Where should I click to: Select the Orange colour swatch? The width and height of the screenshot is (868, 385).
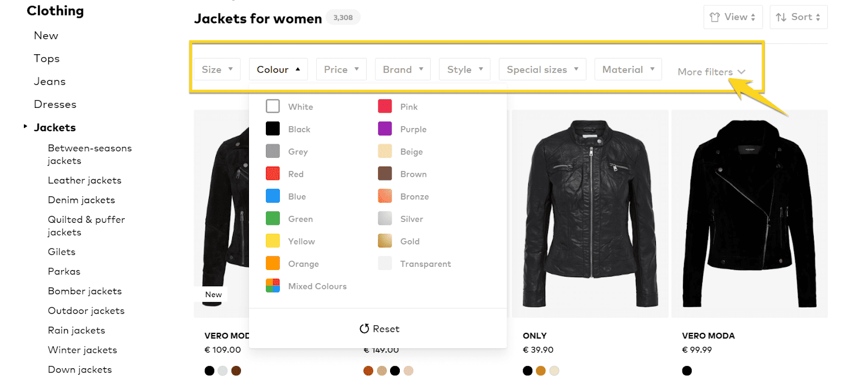click(x=273, y=263)
